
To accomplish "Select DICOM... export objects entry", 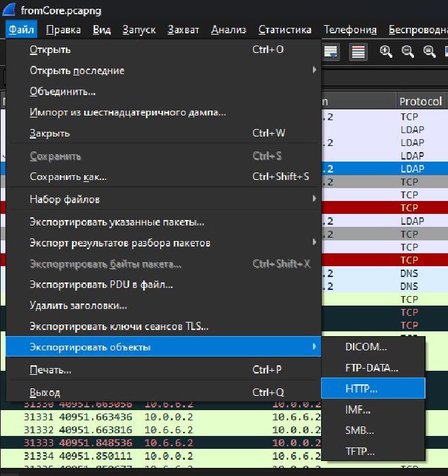I will point(366,347).
